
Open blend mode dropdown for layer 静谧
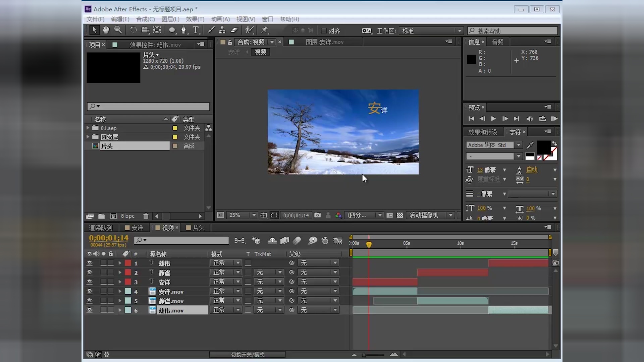(226, 273)
